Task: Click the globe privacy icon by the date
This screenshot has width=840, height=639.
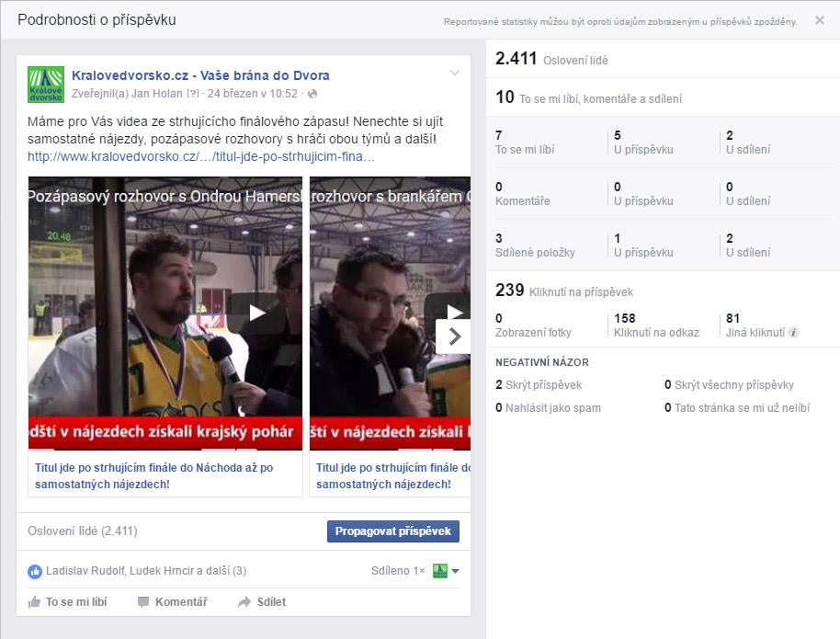Action: click(312, 94)
